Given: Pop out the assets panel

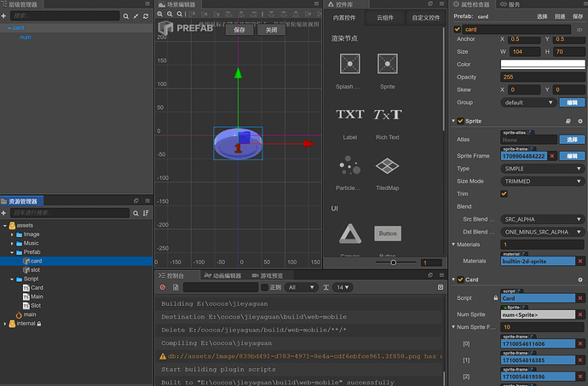Looking at the screenshot, I should click(136, 201).
